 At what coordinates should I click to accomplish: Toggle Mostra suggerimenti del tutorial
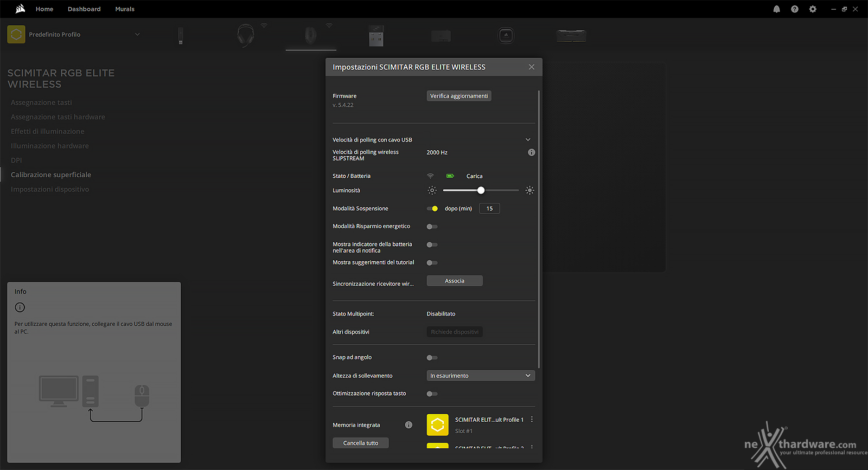pyautogui.click(x=432, y=263)
